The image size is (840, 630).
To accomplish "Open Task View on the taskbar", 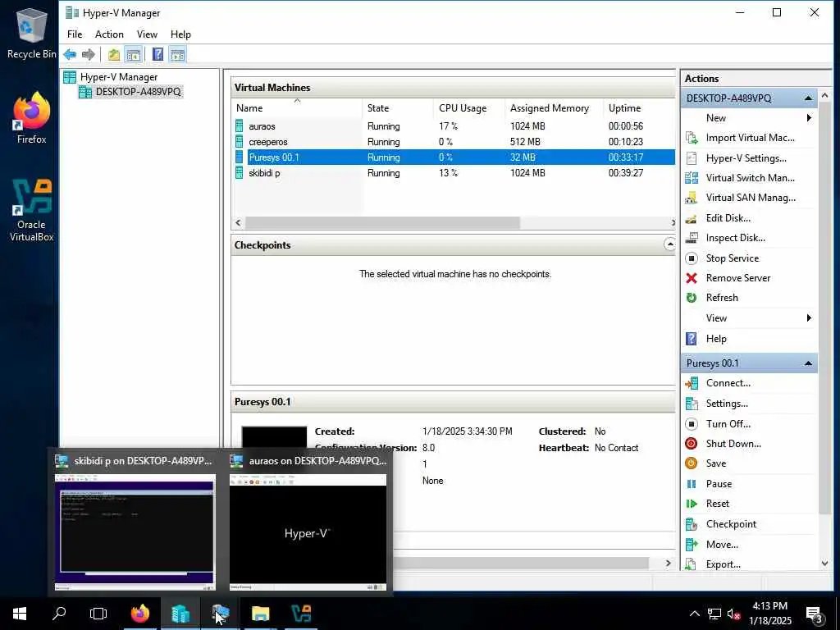I will click(x=98, y=614).
